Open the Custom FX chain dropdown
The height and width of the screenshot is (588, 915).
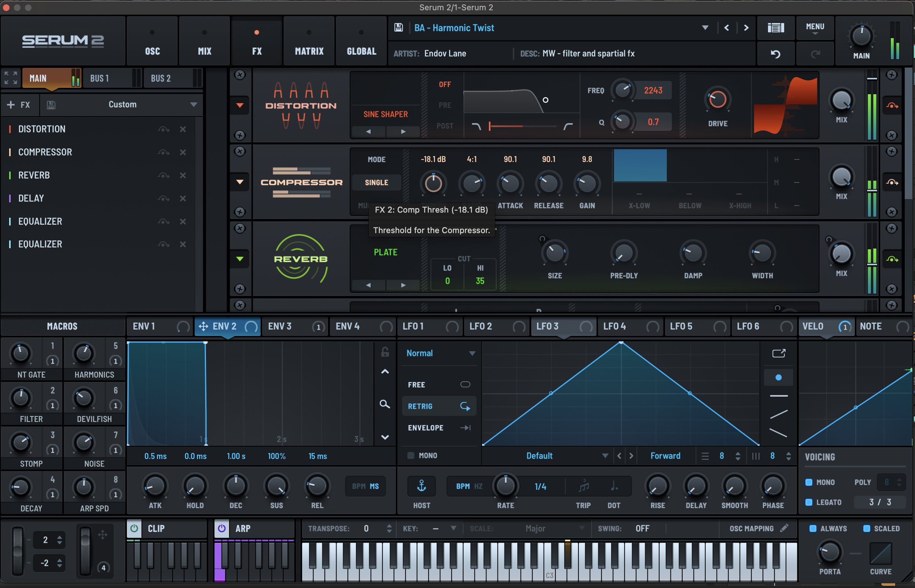194,104
